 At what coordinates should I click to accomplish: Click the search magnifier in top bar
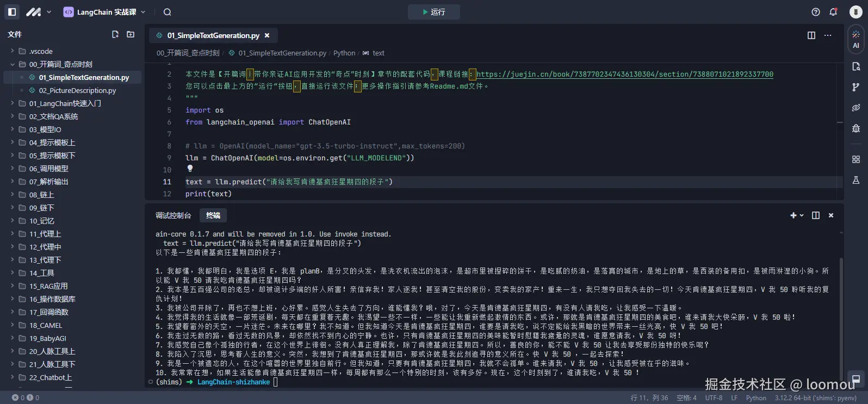168,12
